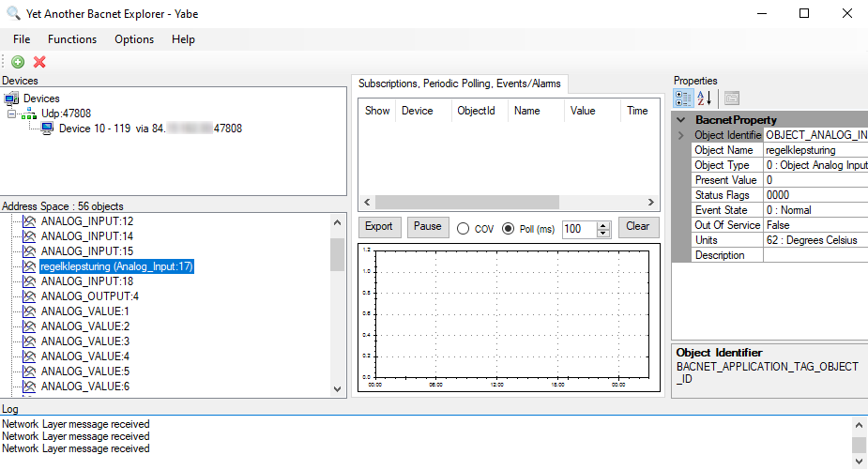
Task: Open the Options menu
Action: [x=134, y=39]
